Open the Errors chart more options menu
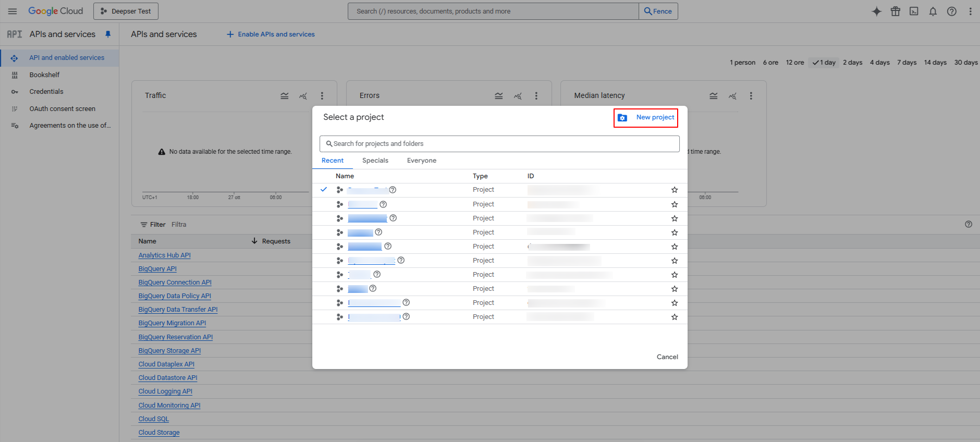The width and height of the screenshot is (980, 442). [x=536, y=96]
